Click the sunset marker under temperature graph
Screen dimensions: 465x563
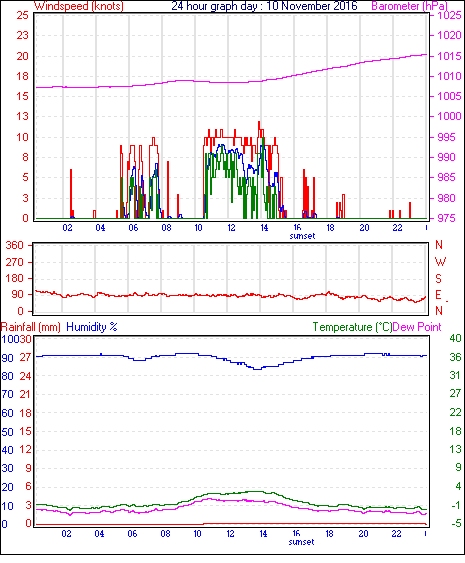(301, 541)
